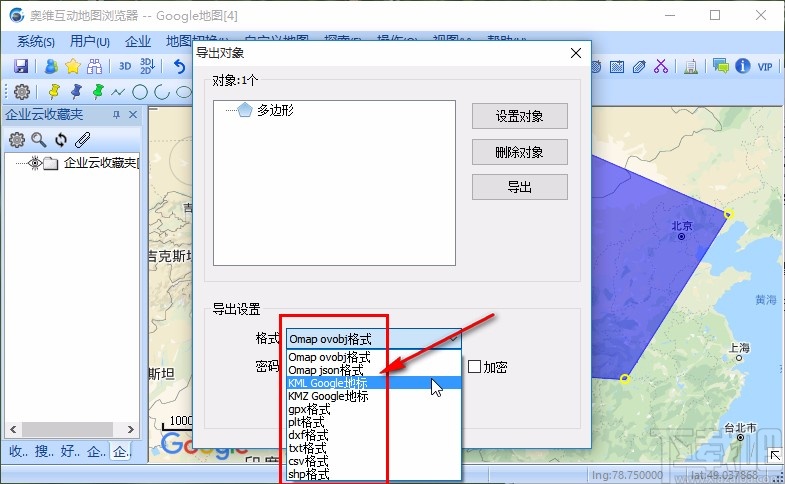Choose gpx格式 option
The height and width of the screenshot is (484, 785).
point(373,409)
